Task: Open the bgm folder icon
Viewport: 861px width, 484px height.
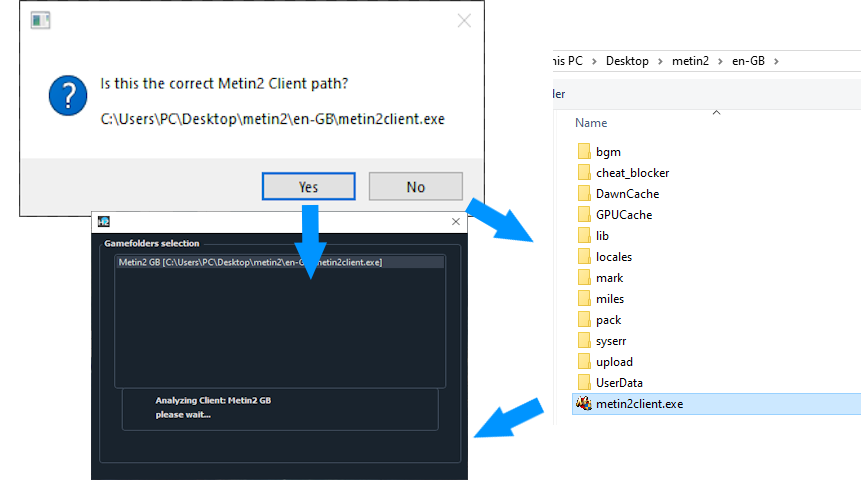Action: (x=585, y=152)
